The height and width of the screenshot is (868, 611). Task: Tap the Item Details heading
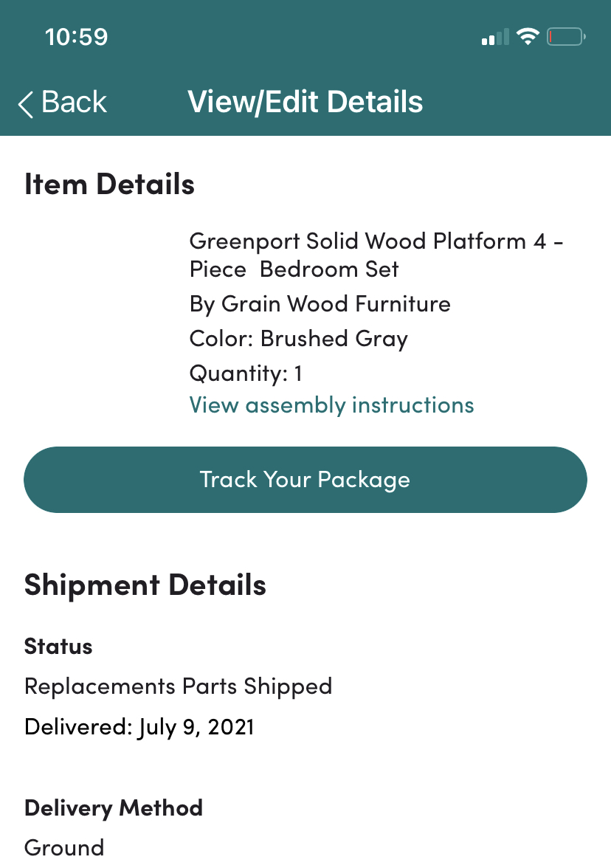click(x=109, y=184)
